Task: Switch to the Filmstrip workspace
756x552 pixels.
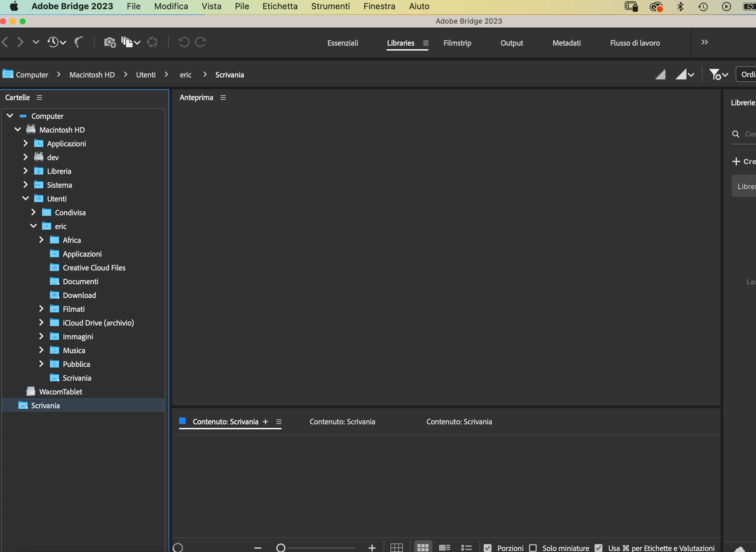Action: coord(457,43)
